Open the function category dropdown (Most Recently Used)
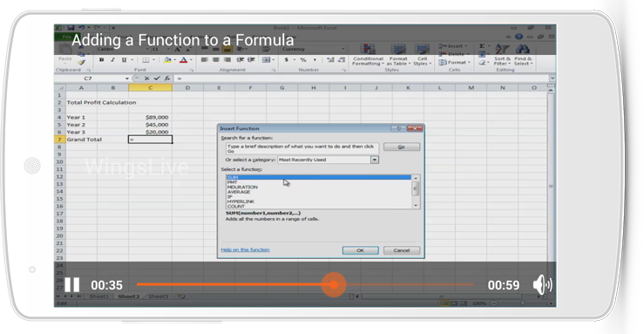The width and height of the screenshot is (644, 334). click(374, 160)
